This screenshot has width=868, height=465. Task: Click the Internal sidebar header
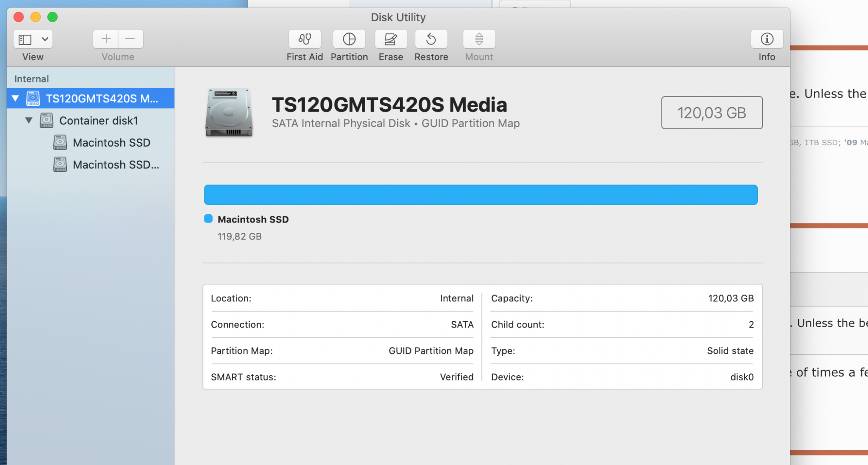(x=31, y=79)
